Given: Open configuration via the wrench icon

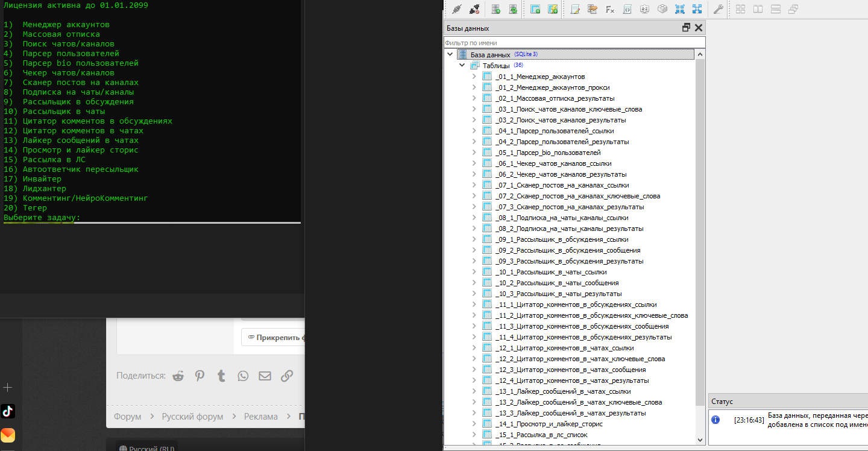Looking at the screenshot, I should 718,9.
